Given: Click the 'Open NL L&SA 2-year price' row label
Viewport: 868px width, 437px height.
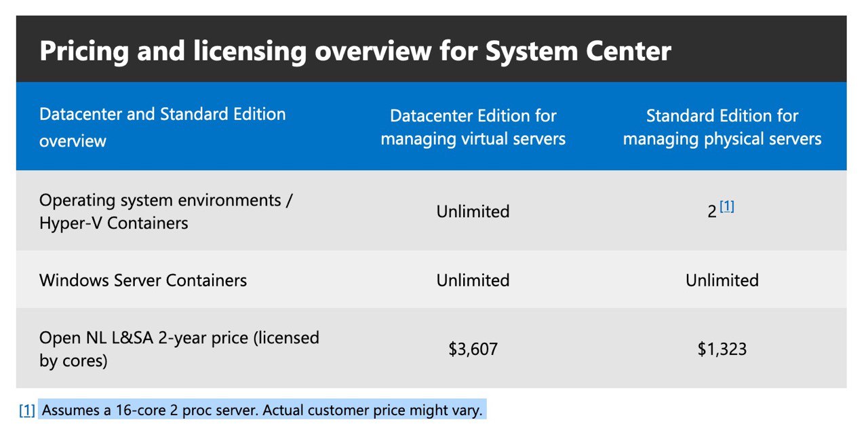Looking at the screenshot, I should pyautogui.click(x=179, y=349).
